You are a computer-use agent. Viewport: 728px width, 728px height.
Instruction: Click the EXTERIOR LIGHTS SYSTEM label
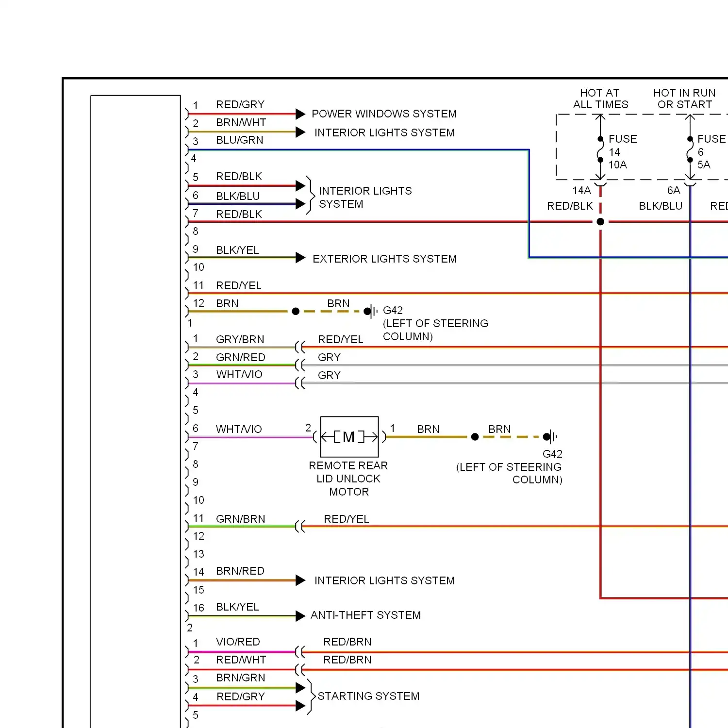384,259
